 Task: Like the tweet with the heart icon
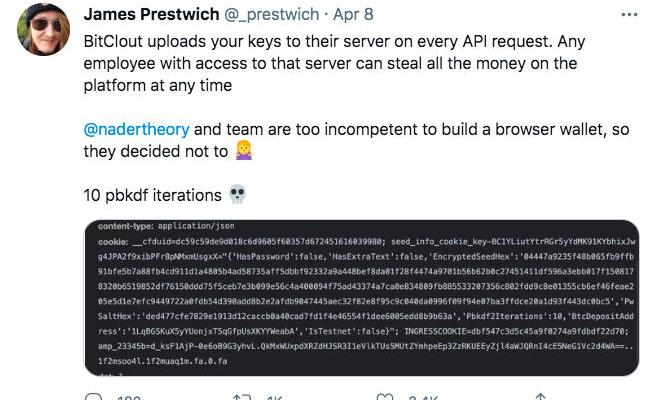point(386,398)
